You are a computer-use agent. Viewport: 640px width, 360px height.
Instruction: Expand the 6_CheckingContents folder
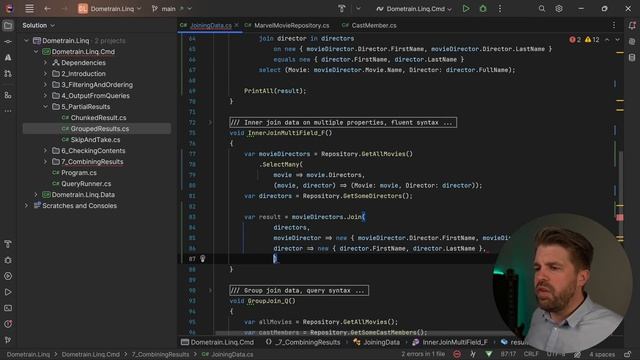[45, 151]
